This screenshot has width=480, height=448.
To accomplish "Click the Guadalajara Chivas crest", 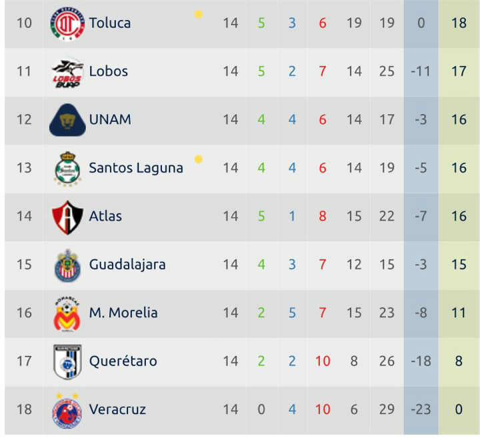I will point(67,265).
